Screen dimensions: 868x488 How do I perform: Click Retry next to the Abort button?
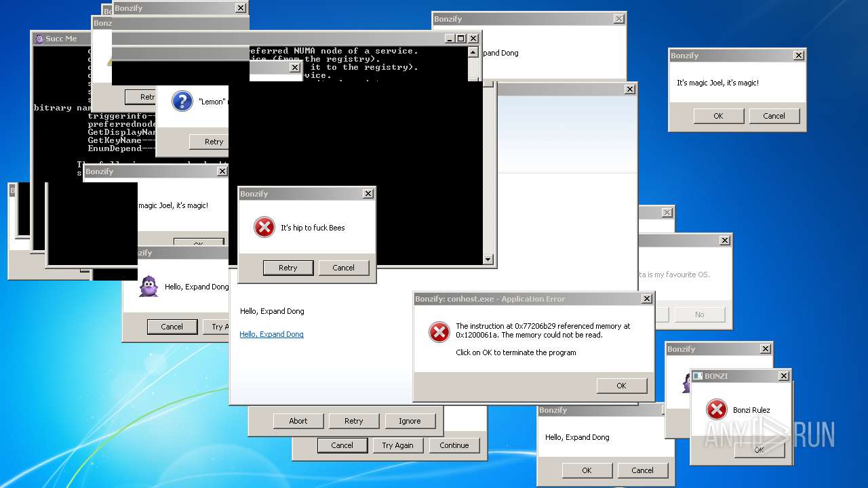click(x=354, y=421)
